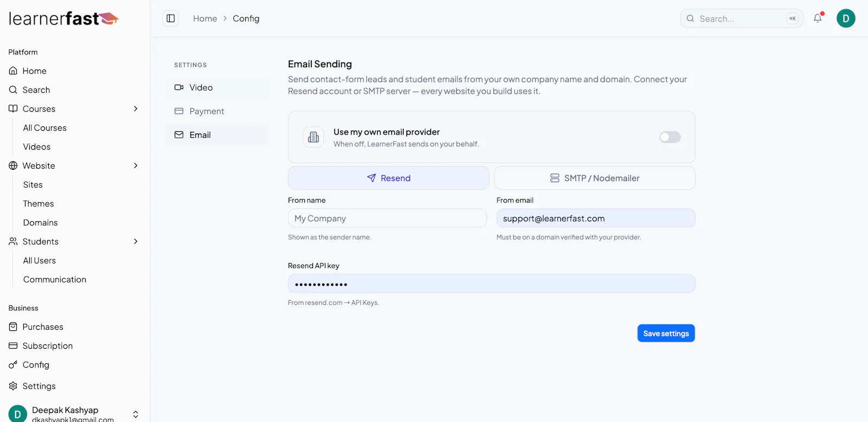The width and height of the screenshot is (868, 422).
Task: Switch to SMTP / Nodemailer tab
Action: [595, 178]
